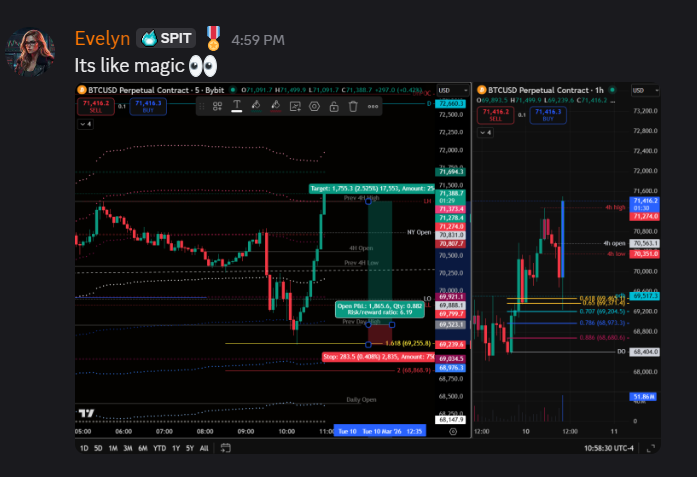Viewport: 697px width, 477px height.
Task: Click the 0.1 quantity field on 5m chart
Action: [122, 106]
